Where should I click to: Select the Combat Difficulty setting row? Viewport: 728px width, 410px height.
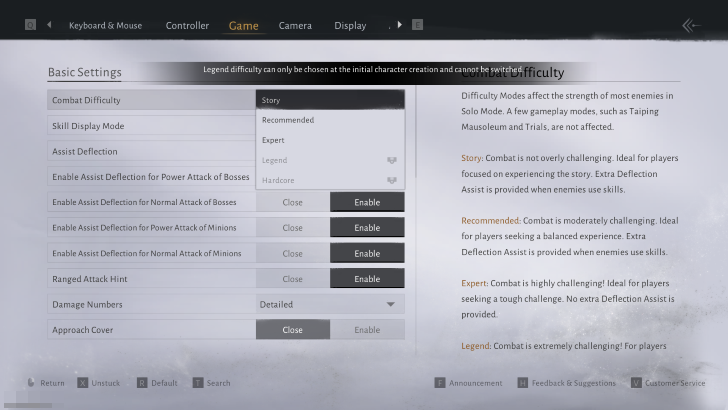[151, 100]
